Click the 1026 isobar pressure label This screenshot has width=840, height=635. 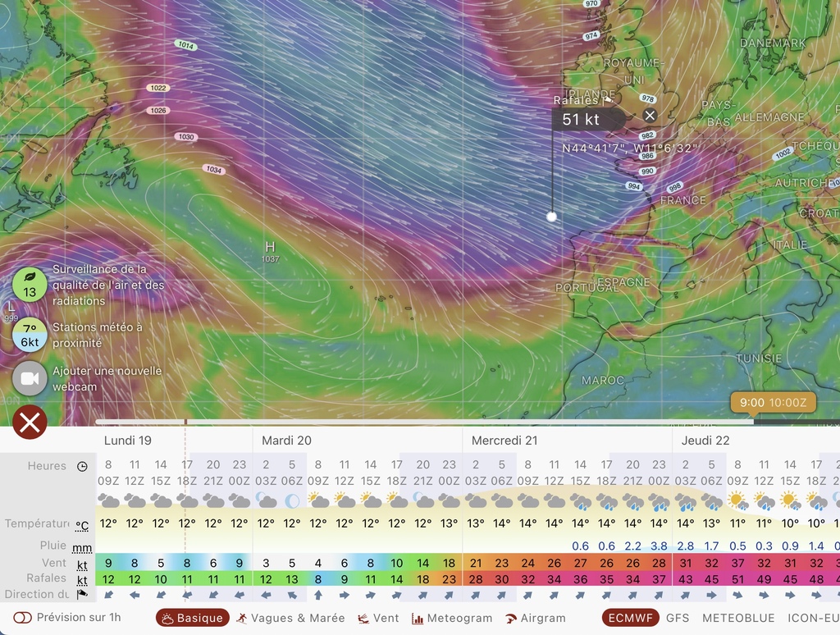pos(158,111)
